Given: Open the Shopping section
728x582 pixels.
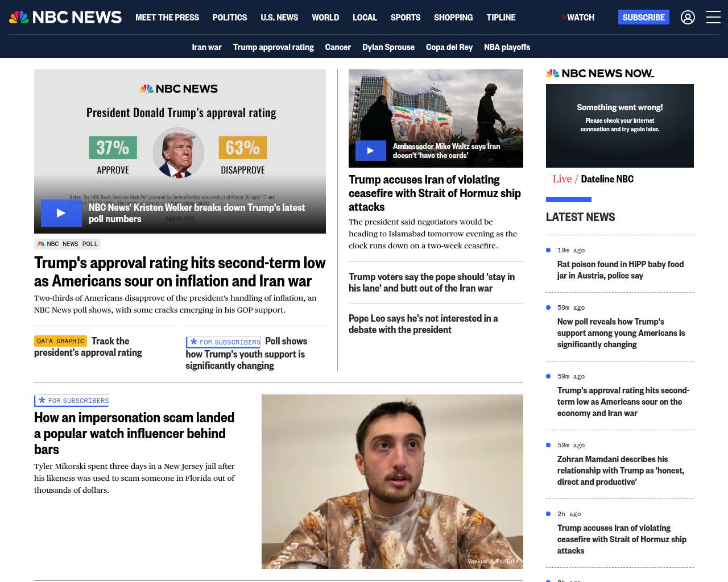Looking at the screenshot, I should [x=453, y=18].
